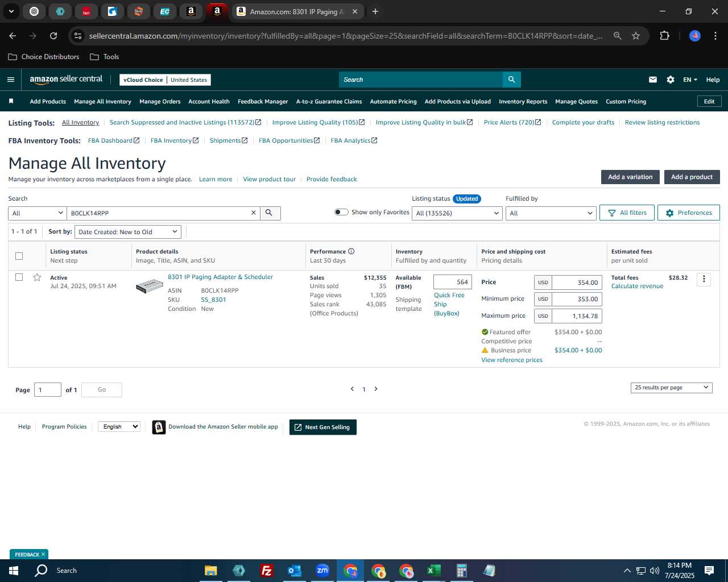Open Outlook from the taskbar
This screenshot has height=582, width=728.
click(x=294, y=571)
